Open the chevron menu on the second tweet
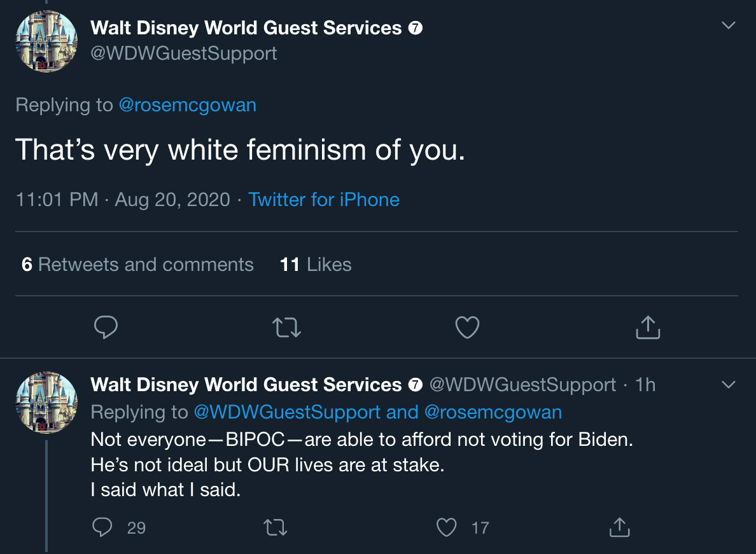The height and width of the screenshot is (554, 756). 729,384
